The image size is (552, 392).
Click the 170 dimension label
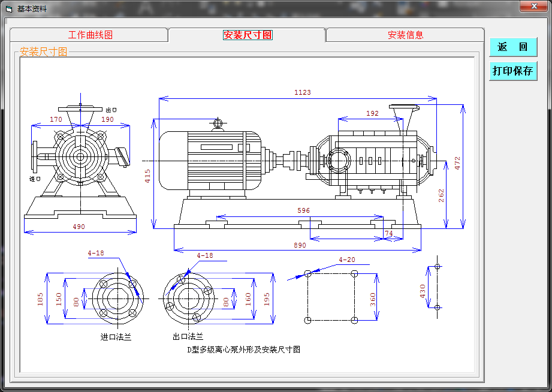coord(56,119)
